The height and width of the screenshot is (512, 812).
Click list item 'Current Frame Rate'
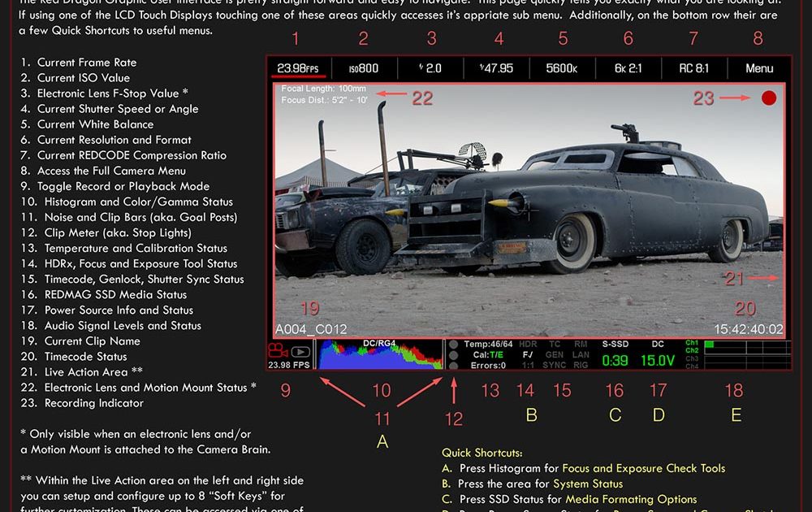point(87,63)
